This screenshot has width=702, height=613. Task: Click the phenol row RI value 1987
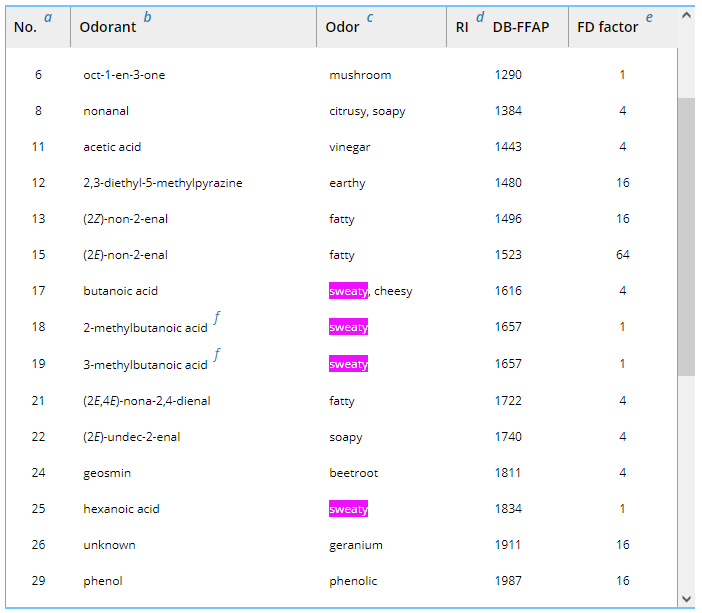(x=508, y=581)
